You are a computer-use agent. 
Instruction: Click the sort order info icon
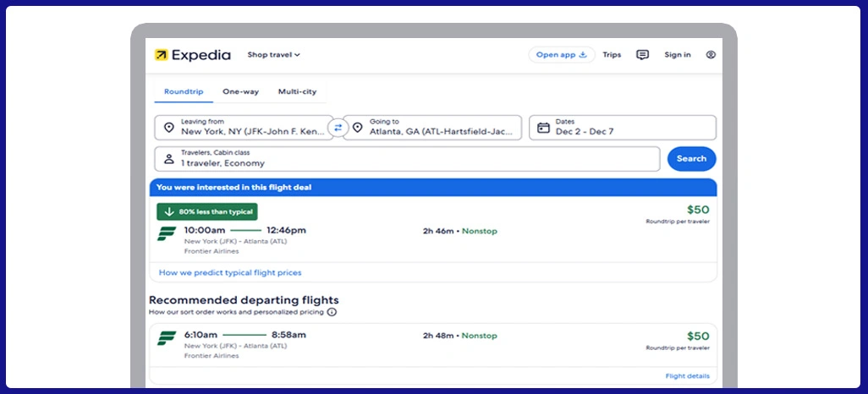coord(332,312)
